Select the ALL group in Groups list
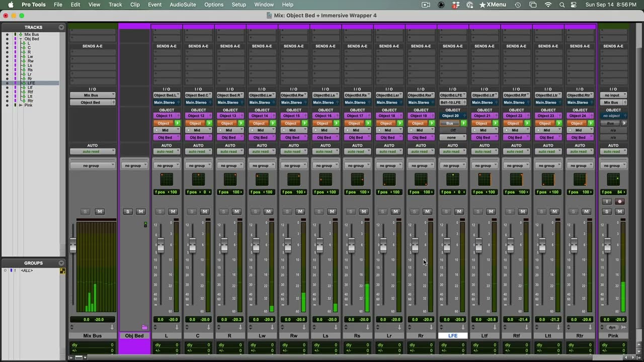Image resolution: width=644 pixels, height=362 pixels. click(27, 270)
